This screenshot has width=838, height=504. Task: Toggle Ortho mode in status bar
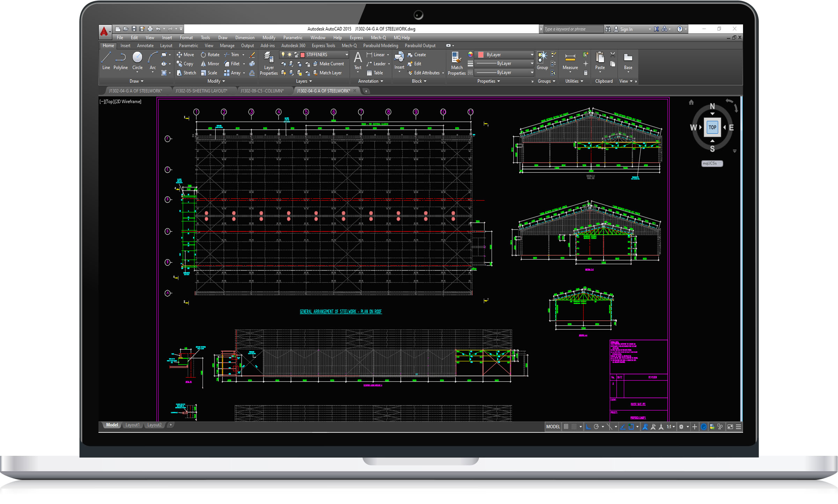pos(588,427)
